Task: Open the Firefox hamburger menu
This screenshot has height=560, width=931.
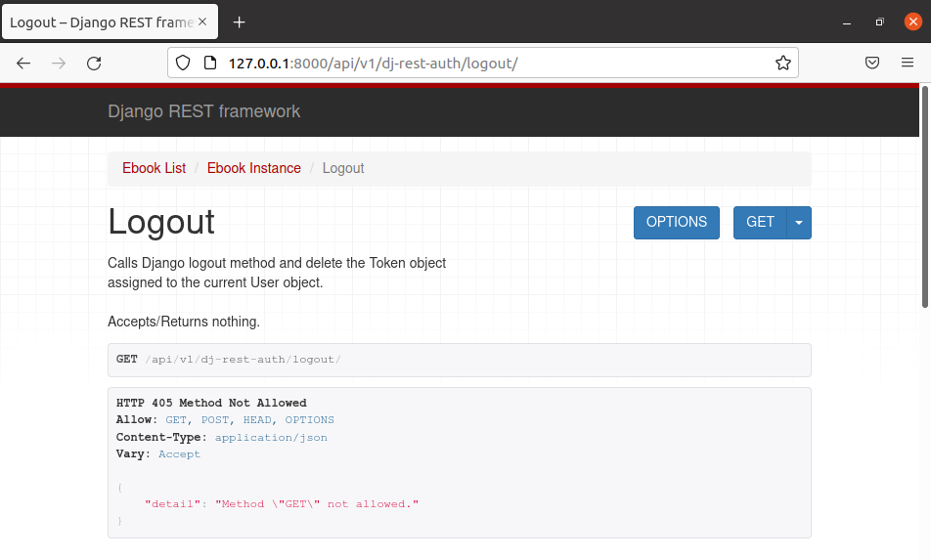Action: coord(908,63)
